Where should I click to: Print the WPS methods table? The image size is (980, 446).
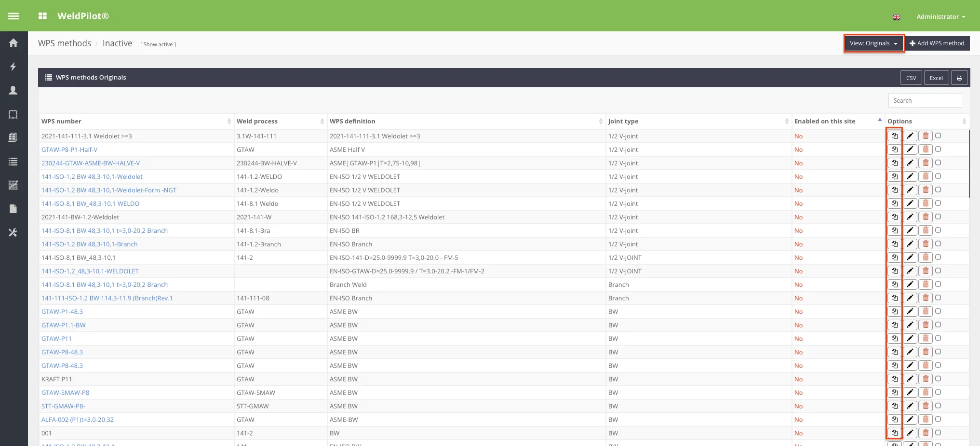coord(959,78)
